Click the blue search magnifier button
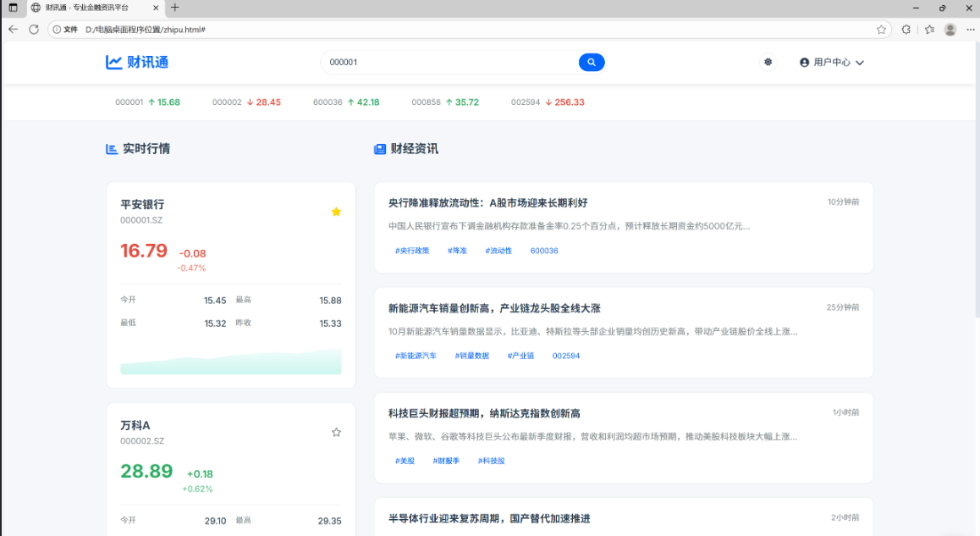Viewport: 980px width, 536px height. click(x=592, y=62)
